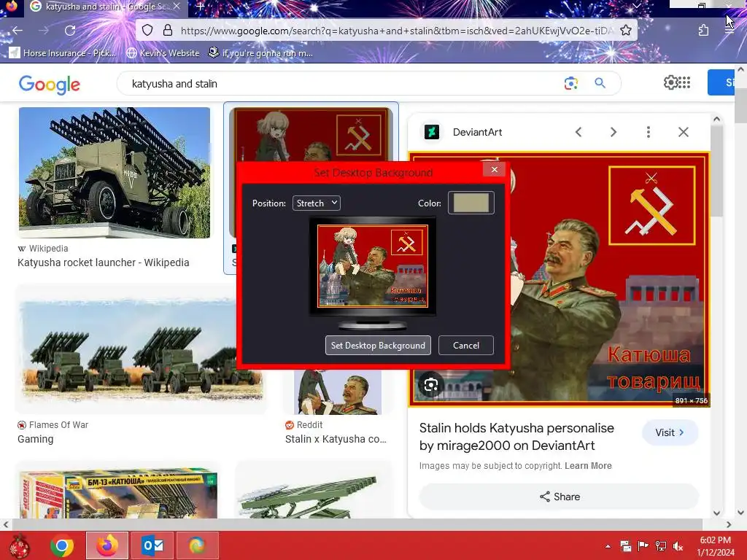Open Flames Of War Gaming image
This screenshot has width=747, height=560.
click(x=141, y=350)
